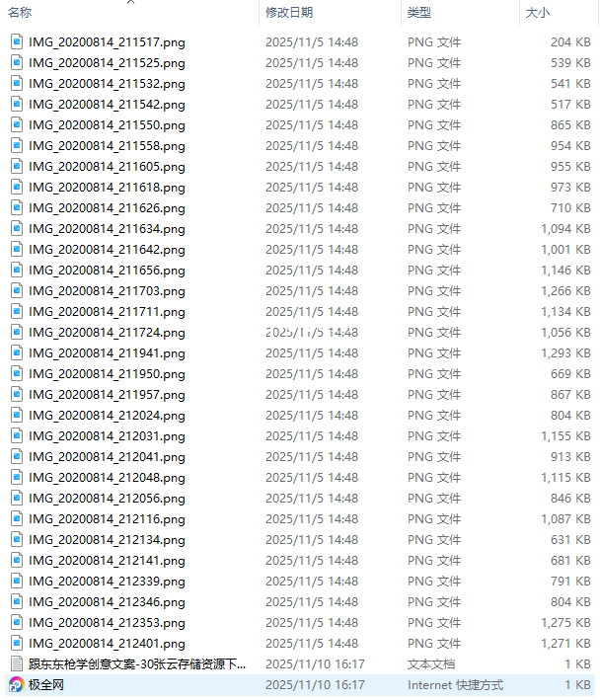This screenshot has height=700, width=600.
Task: Select the IMG_20200814_211517.png file icon
Action: (17, 42)
